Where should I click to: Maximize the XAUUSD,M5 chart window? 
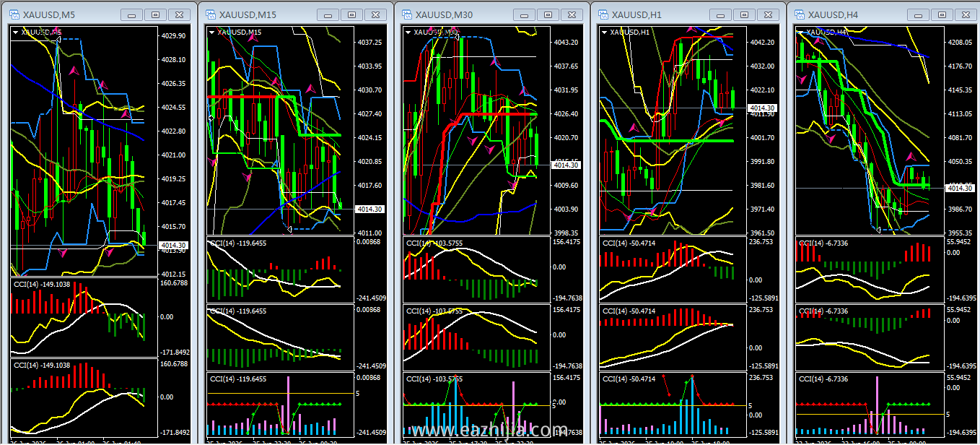click(x=154, y=14)
